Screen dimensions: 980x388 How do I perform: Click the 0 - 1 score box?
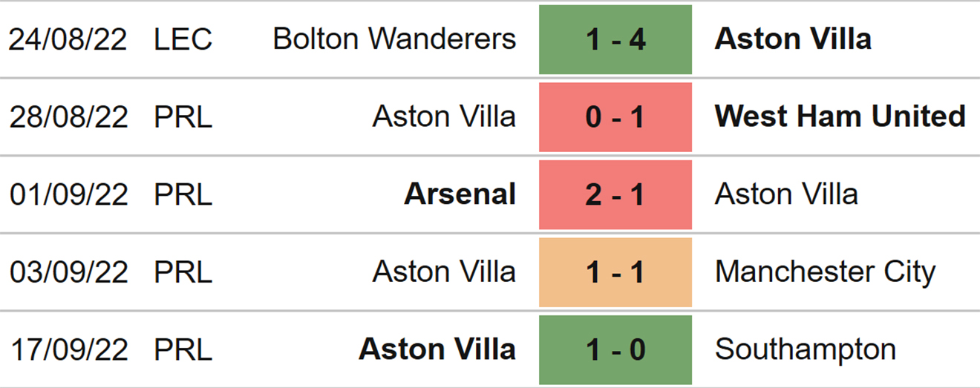[x=615, y=117]
